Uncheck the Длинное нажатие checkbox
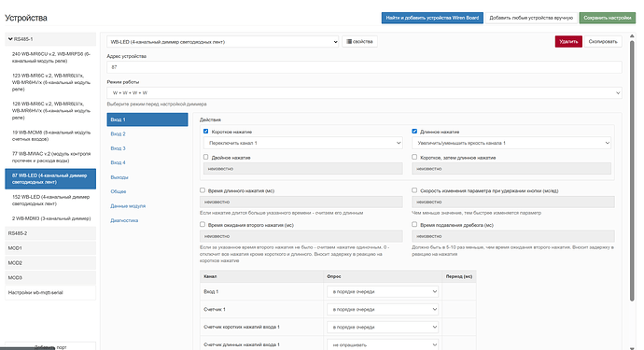 tap(414, 132)
